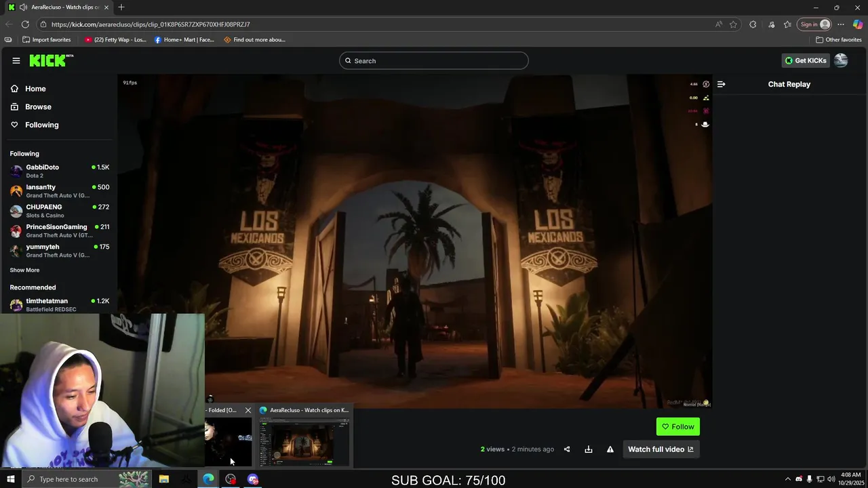Open the Fetty Wap YouTube bookmark
The image size is (868, 488).
click(115, 39)
